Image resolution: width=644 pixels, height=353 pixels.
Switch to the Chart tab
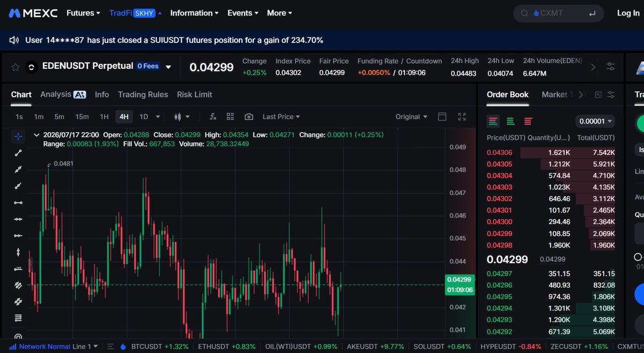click(21, 95)
